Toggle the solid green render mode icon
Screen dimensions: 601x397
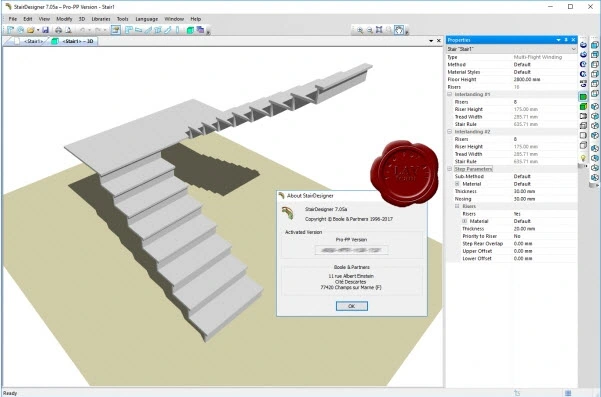click(583, 97)
